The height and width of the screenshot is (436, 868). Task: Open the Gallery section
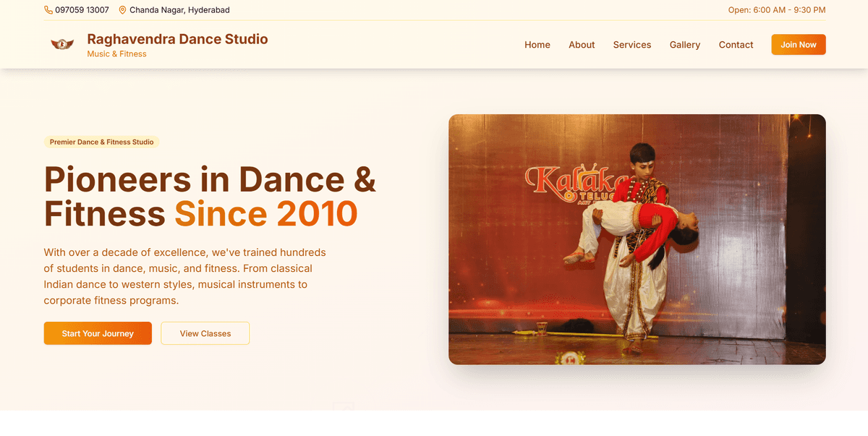pos(684,45)
